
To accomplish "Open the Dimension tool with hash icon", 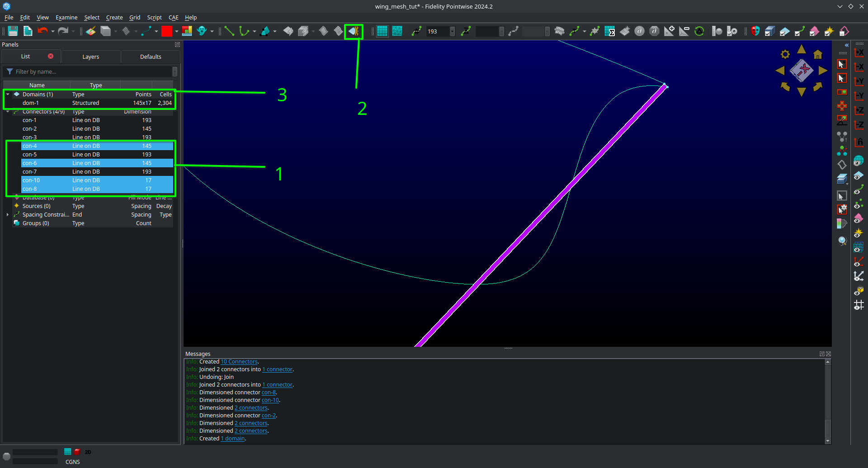I will click(416, 31).
